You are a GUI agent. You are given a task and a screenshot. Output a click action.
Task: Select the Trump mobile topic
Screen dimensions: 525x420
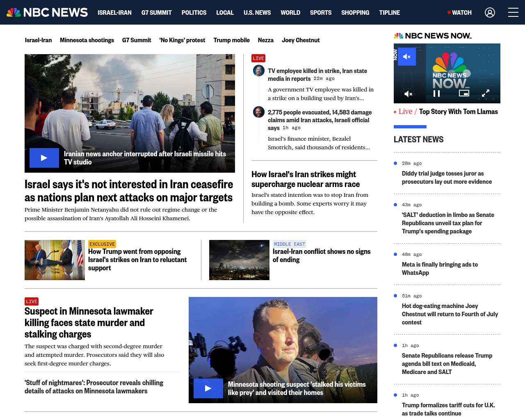click(x=231, y=40)
